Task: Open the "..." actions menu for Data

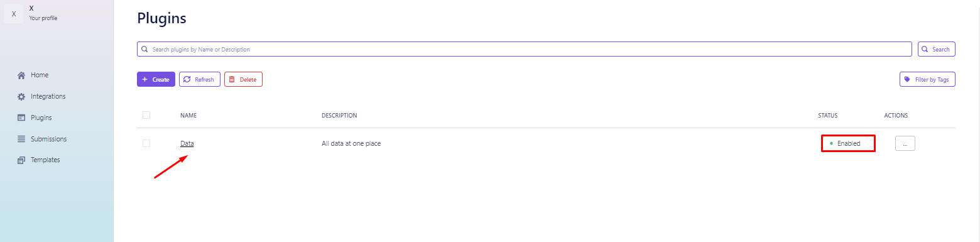Action: (x=905, y=143)
